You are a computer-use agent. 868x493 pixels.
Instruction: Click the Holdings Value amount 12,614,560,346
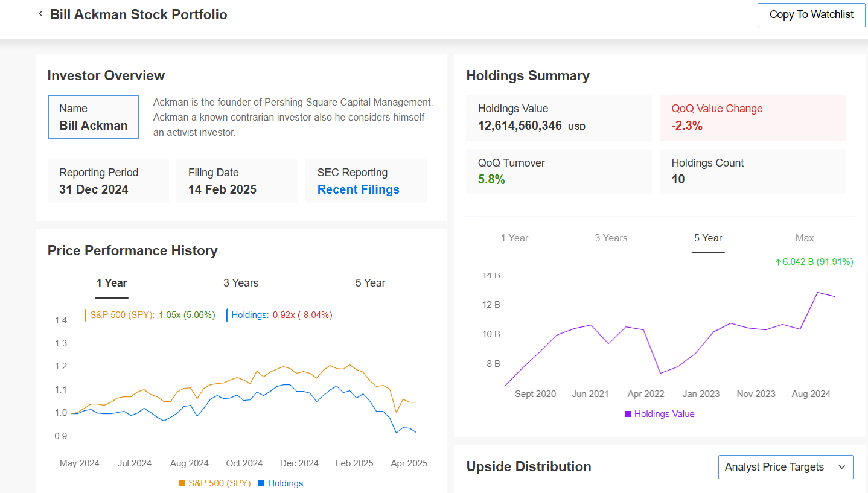(x=520, y=126)
